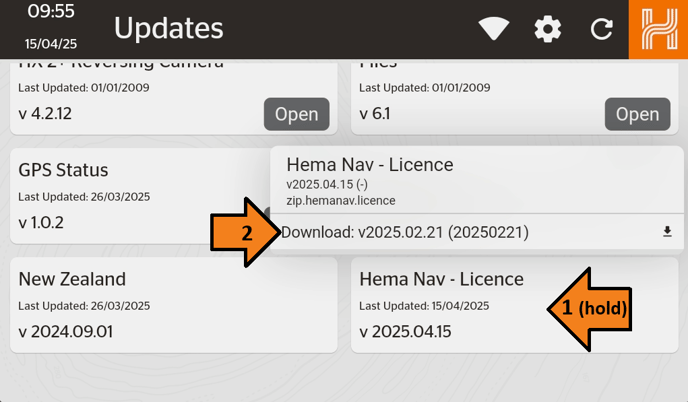
Task: Click version v 2024.09.01 text
Action: pos(65,331)
